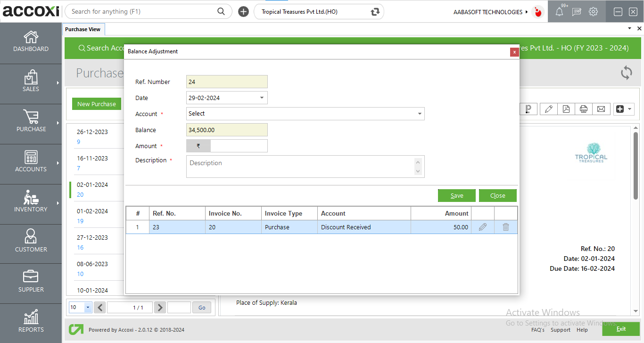Click the quick-add plus icon beside search
Viewport: 644px width, 343px height.
click(x=243, y=12)
